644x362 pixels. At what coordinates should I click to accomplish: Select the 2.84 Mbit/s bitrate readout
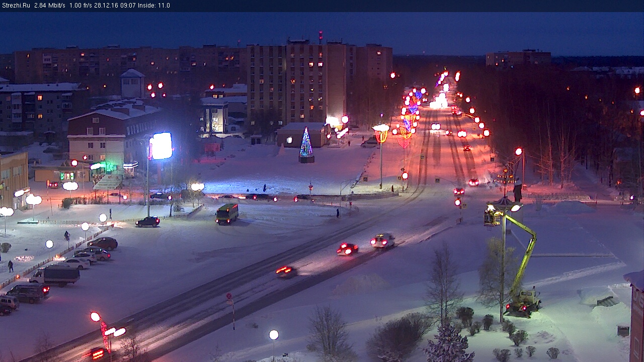coord(50,6)
